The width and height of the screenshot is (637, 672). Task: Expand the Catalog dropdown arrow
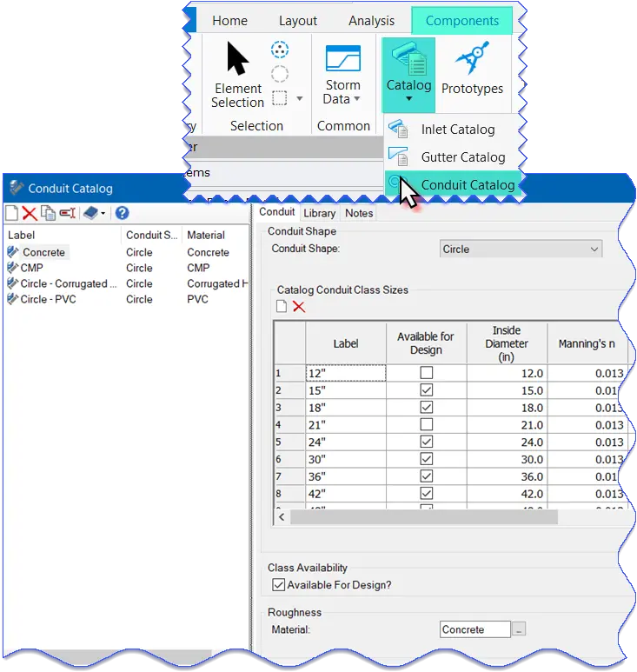tap(408, 99)
